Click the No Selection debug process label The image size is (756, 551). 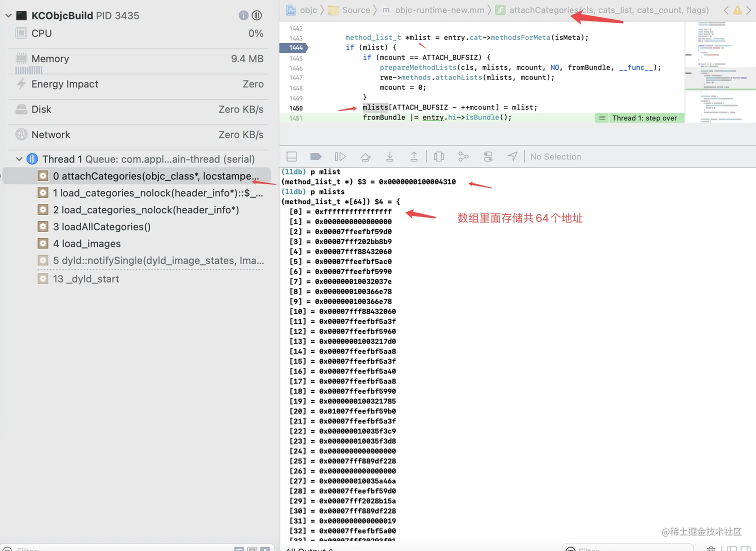(555, 156)
